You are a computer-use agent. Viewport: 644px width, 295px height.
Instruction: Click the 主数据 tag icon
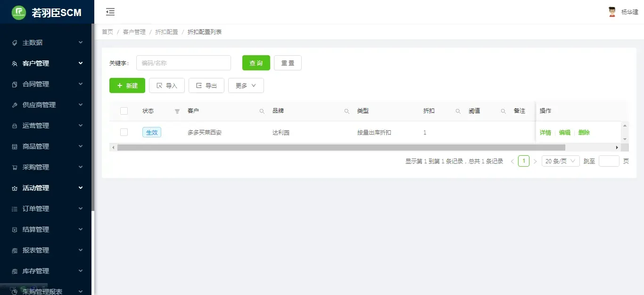coord(15,42)
